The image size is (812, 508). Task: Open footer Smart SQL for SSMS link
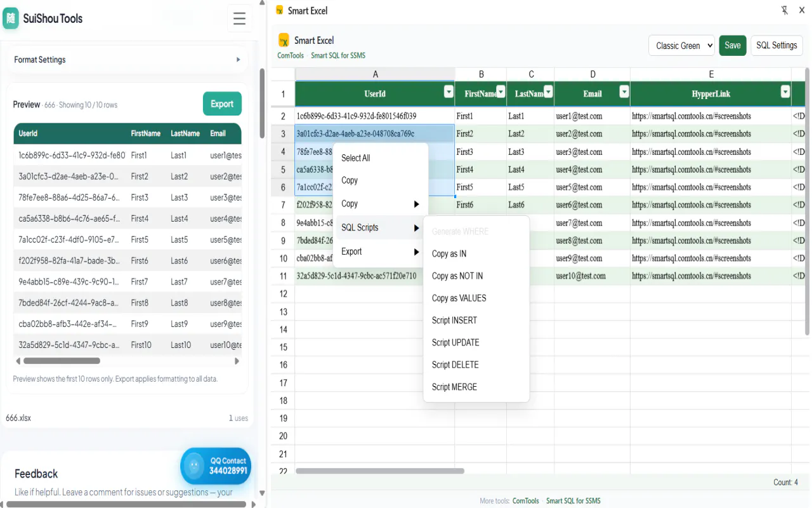pyautogui.click(x=573, y=500)
